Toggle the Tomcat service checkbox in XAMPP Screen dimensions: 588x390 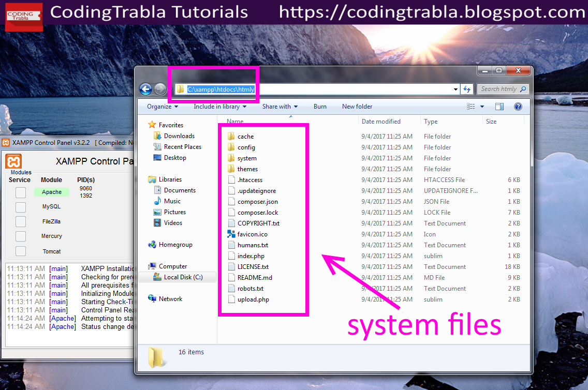[x=21, y=251]
